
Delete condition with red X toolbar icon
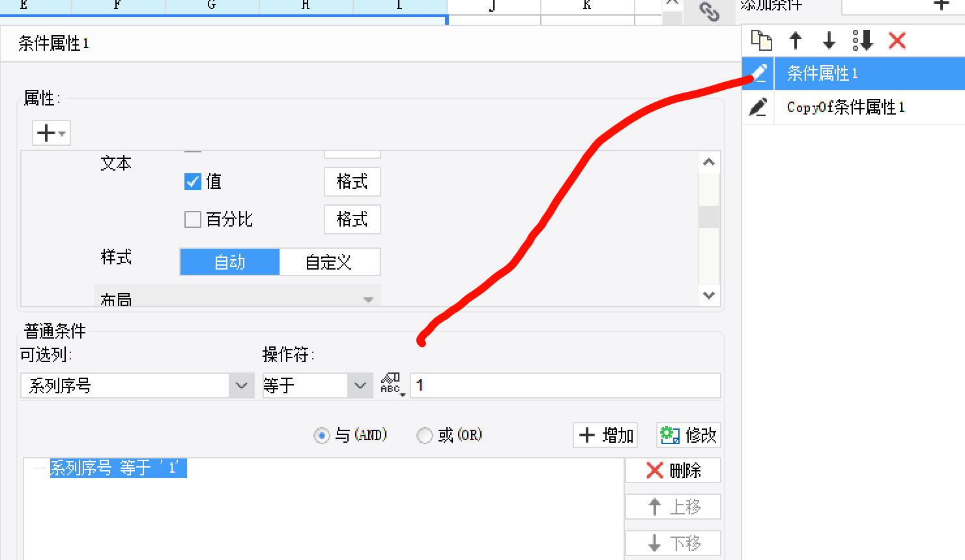(x=897, y=40)
